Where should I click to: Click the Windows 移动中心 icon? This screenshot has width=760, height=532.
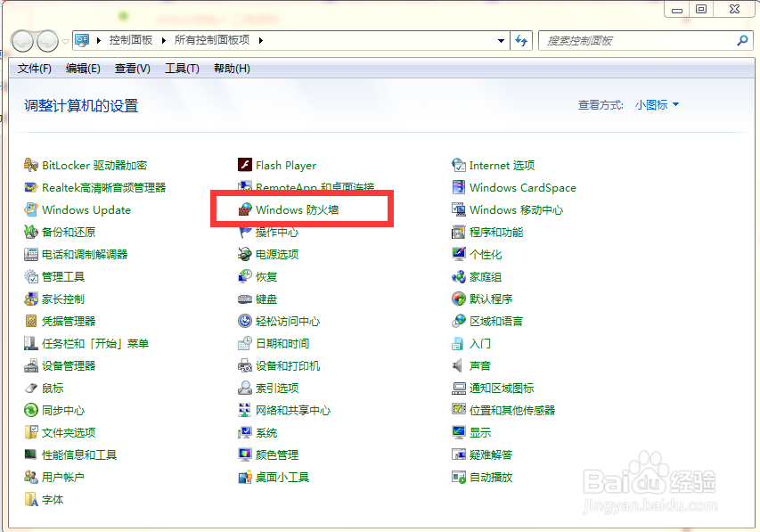pyautogui.click(x=459, y=210)
